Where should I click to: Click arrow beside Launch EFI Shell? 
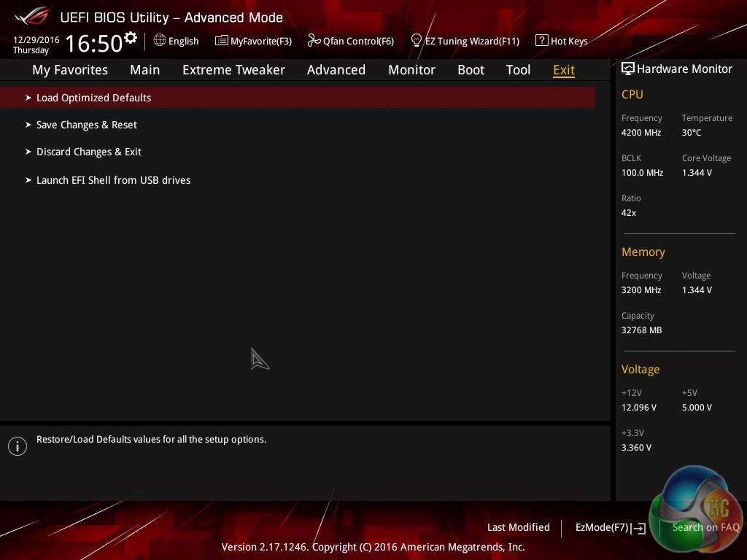28,180
